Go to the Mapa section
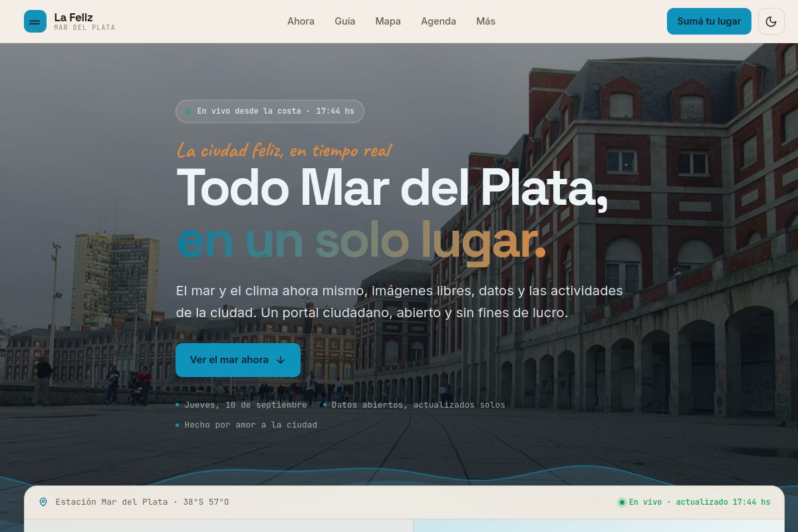 [x=388, y=21]
